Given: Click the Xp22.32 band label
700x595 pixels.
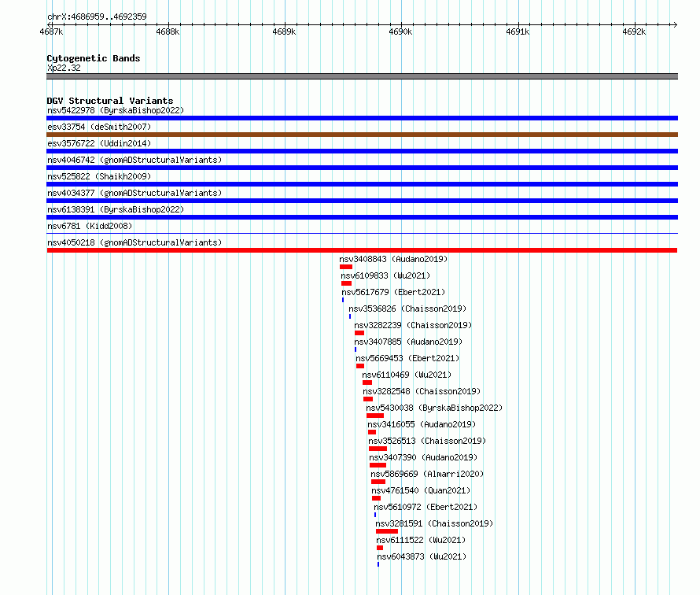Looking at the screenshot, I should click(64, 68).
